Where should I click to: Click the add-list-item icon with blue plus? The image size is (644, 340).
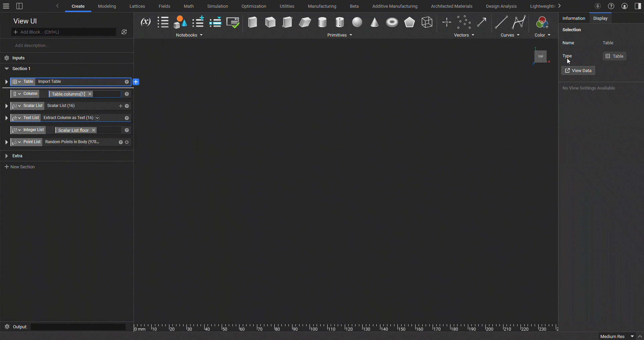(x=198, y=22)
